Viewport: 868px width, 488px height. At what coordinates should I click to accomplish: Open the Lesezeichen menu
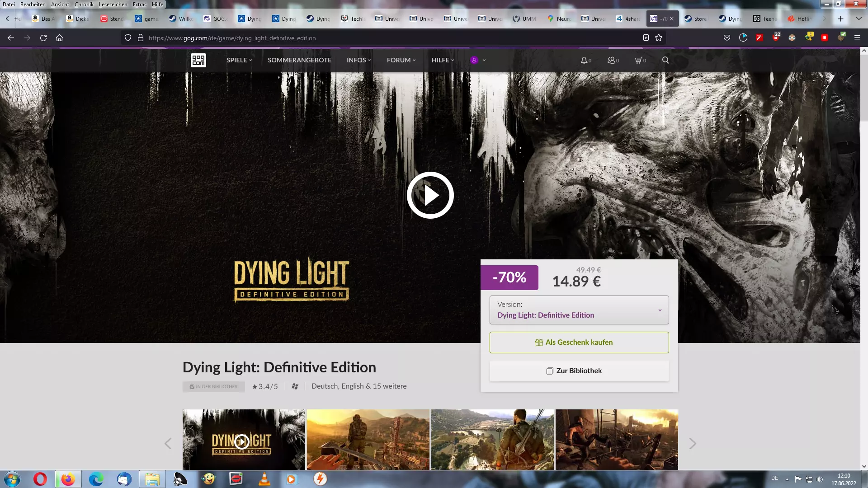coord(113,4)
